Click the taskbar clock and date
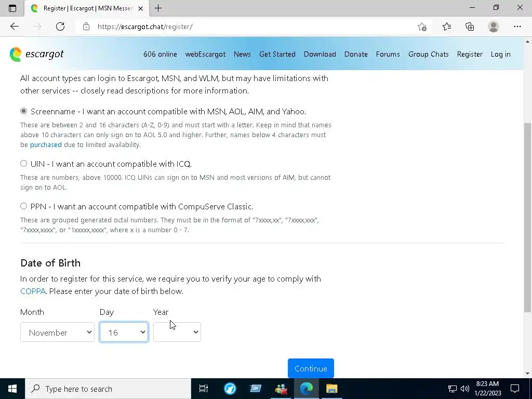This screenshot has width=532, height=399. point(487,389)
